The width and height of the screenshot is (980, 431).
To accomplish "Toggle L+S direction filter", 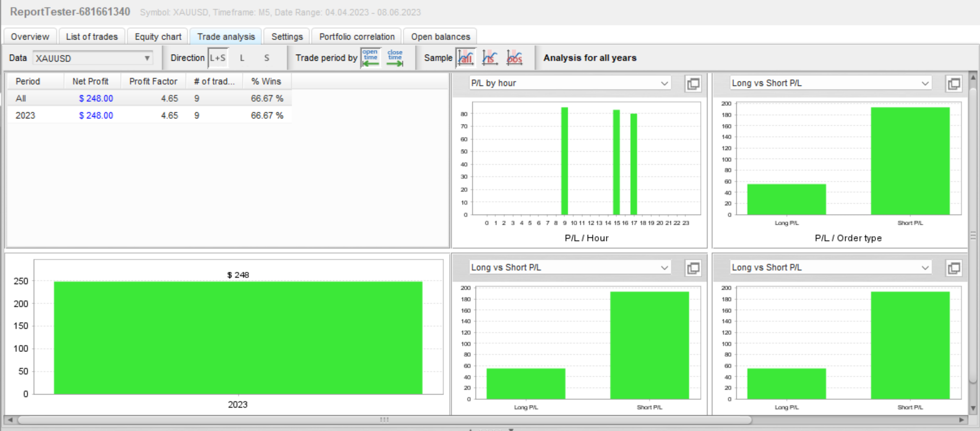I will (x=218, y=58).
